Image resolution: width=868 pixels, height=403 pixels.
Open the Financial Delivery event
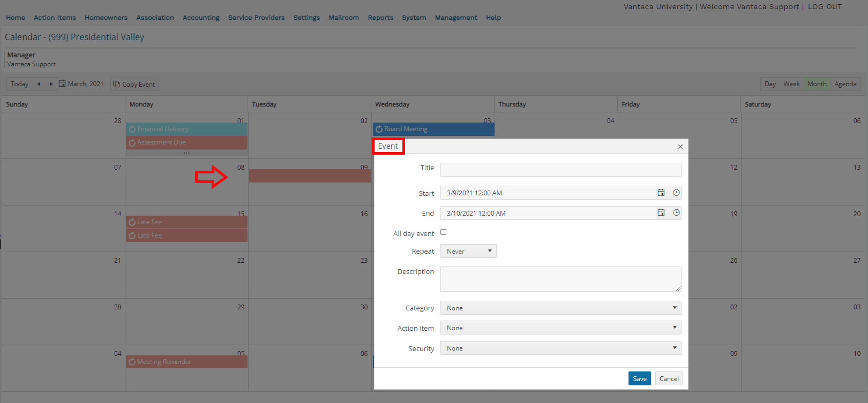(186, 129)
